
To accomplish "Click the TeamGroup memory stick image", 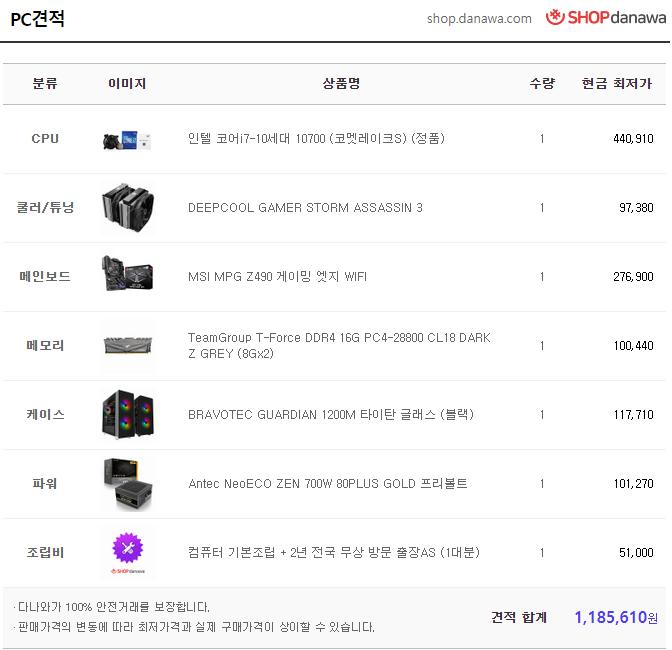I will tap(128, 345).
